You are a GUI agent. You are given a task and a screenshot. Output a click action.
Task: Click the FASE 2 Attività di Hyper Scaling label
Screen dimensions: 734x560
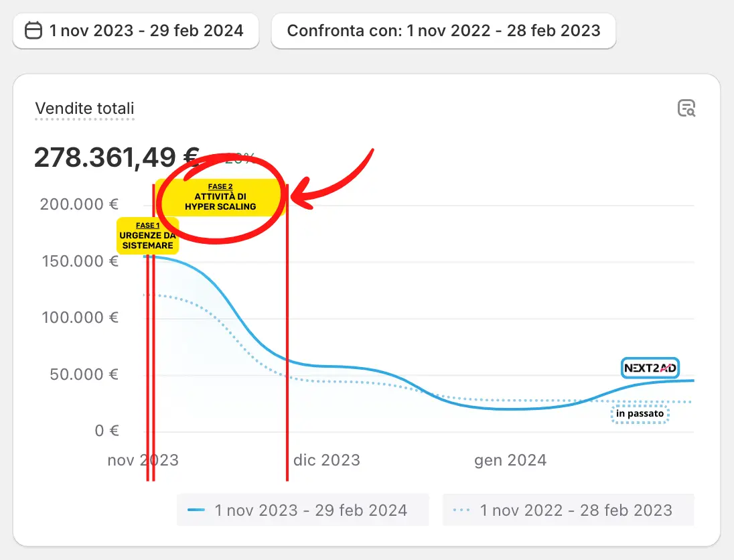tap(220, 198)
